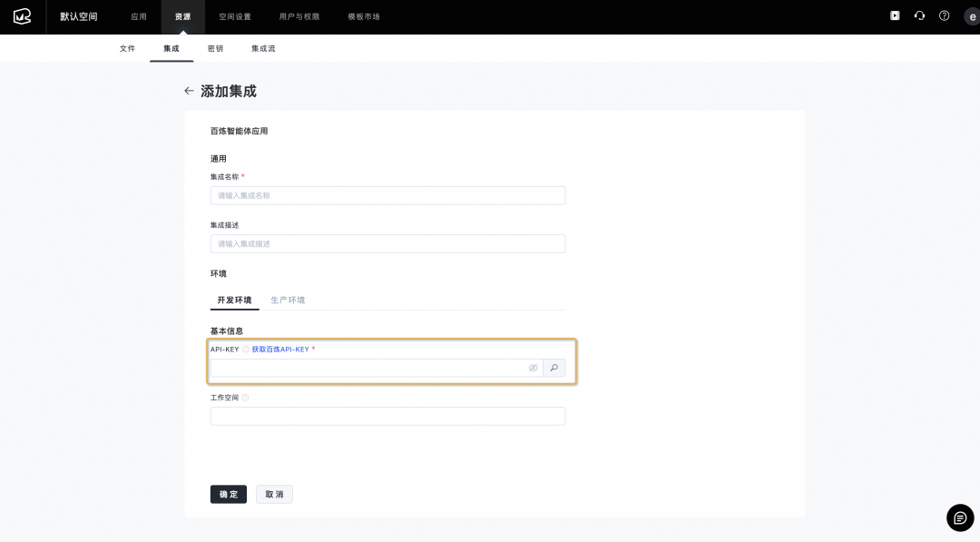Open the video tutorial icon in the top bar
980x542 pixels.
point(894,16)
